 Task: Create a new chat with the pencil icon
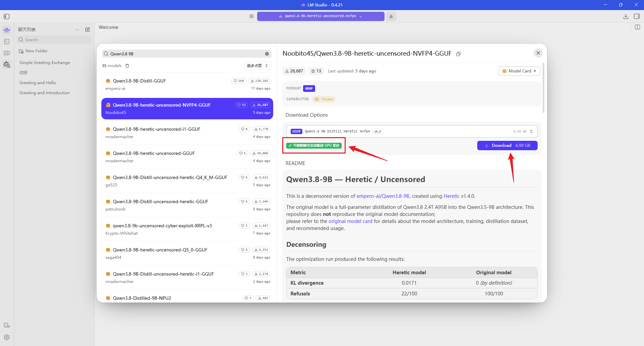tap(88, 30)
